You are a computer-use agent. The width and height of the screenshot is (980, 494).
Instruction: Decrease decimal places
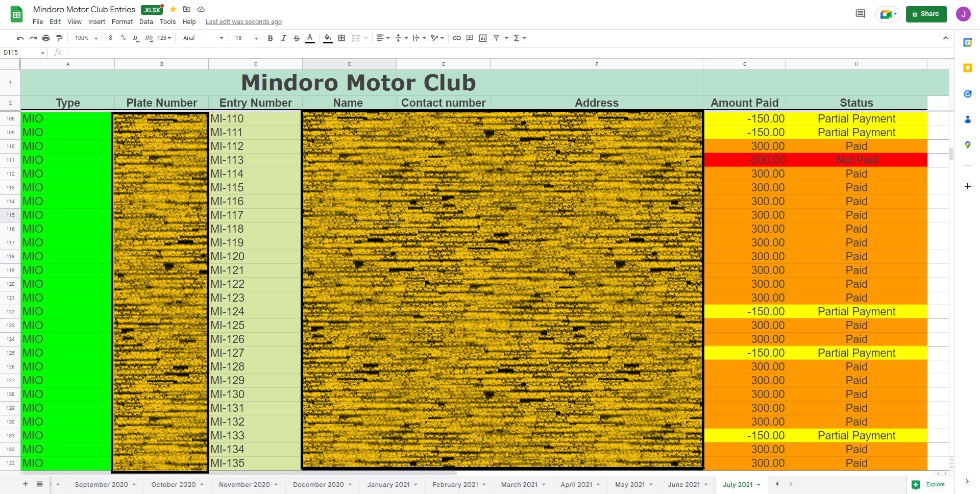[135, 38]
